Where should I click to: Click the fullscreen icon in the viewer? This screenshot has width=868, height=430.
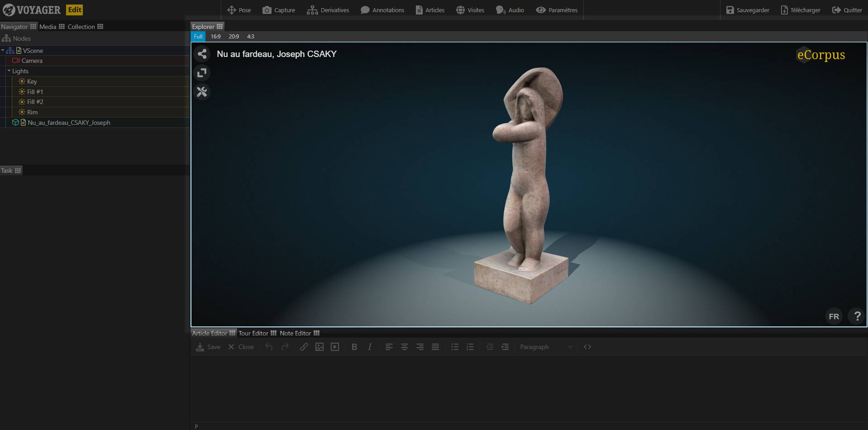tap(202, 73)
